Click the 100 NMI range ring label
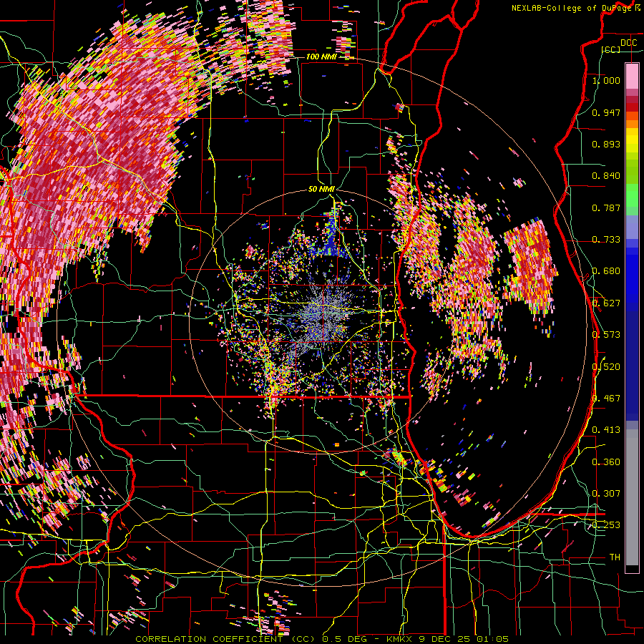Viewport: 644px width, 644px height. [321, 57]
